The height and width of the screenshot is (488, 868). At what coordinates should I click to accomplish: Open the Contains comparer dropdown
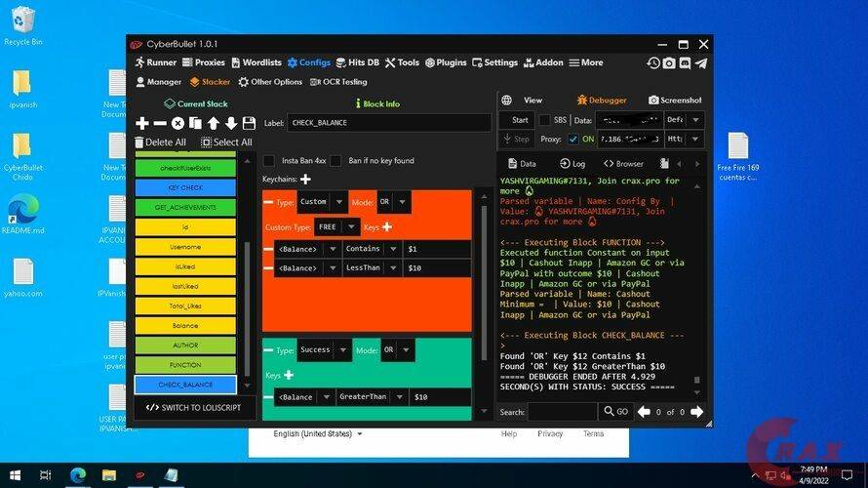[372, 249]
